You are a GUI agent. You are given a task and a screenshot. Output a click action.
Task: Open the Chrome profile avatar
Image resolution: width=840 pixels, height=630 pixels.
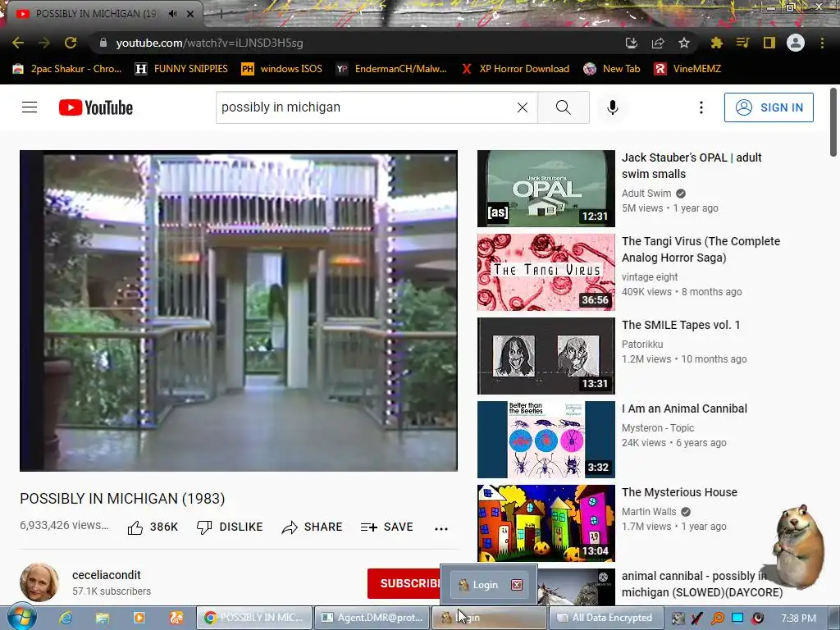tap(796, 43)
